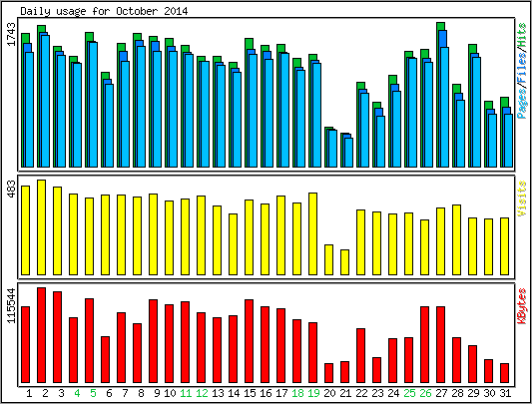The image size is (532, 404).
Task: Click green day 25 label
Action: click(x=409, y=393)
